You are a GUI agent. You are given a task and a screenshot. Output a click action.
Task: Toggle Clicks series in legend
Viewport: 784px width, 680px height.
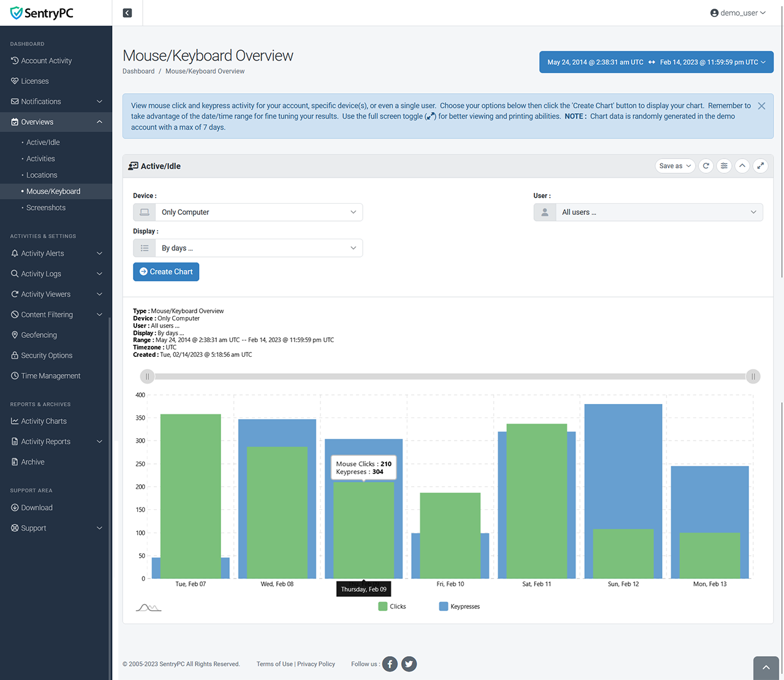(x=392, y=607)
